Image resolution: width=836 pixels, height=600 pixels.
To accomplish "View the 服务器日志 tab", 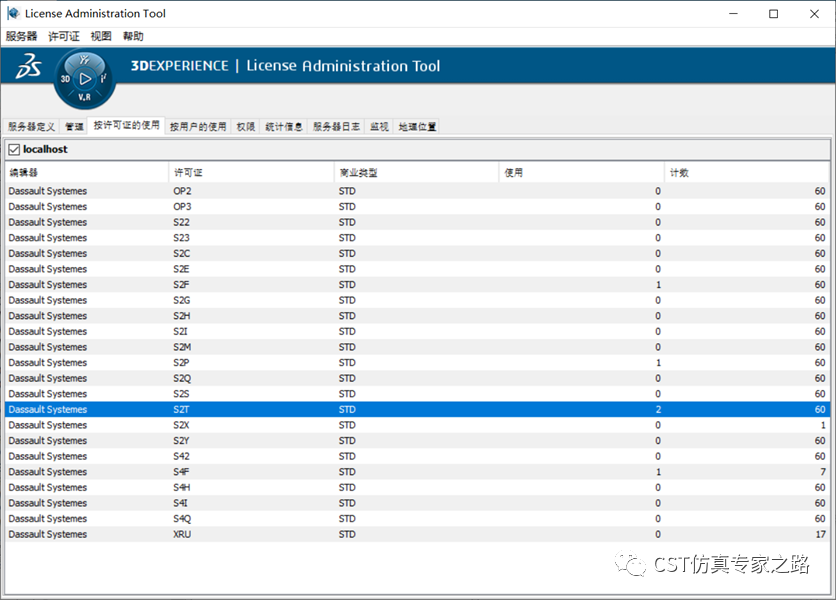I will click(336, 126).
